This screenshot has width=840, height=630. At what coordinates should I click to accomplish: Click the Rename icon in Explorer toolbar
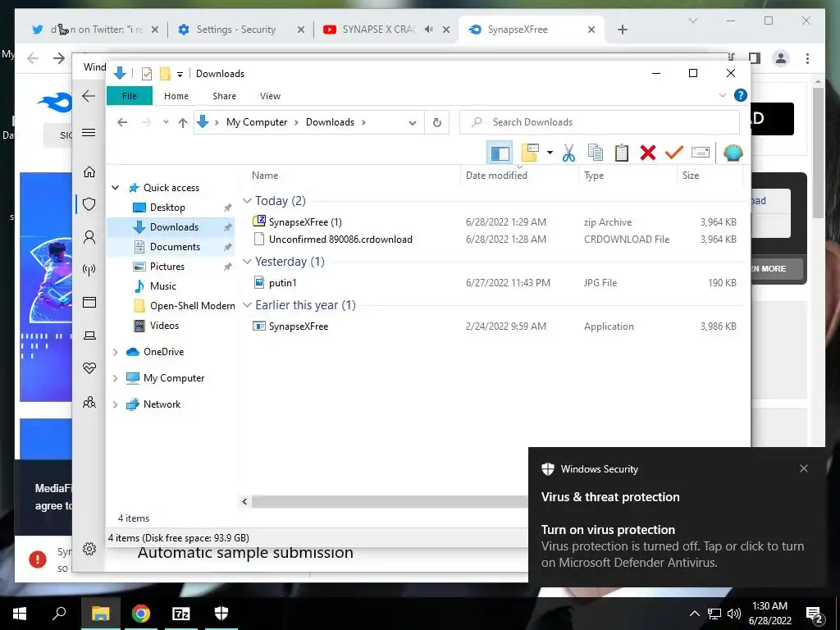tap(701, 153)
